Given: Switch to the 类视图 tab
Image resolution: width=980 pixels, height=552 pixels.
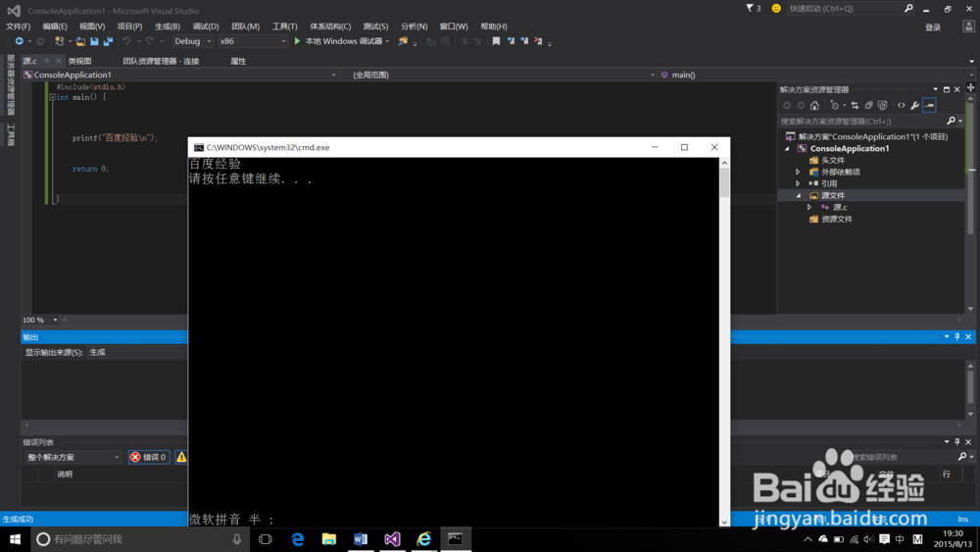Looking at the screenshot, I should pyautogui.click(x=79, y=61).
